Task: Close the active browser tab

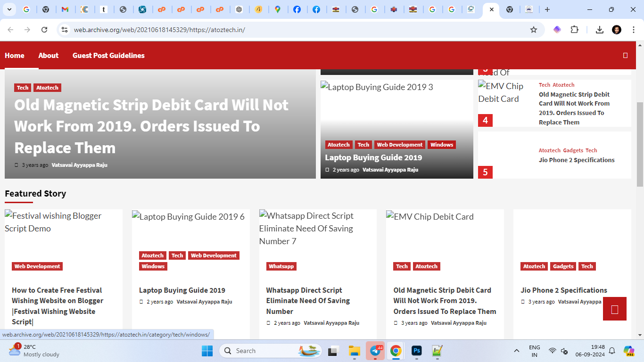Action: point(491,9)
